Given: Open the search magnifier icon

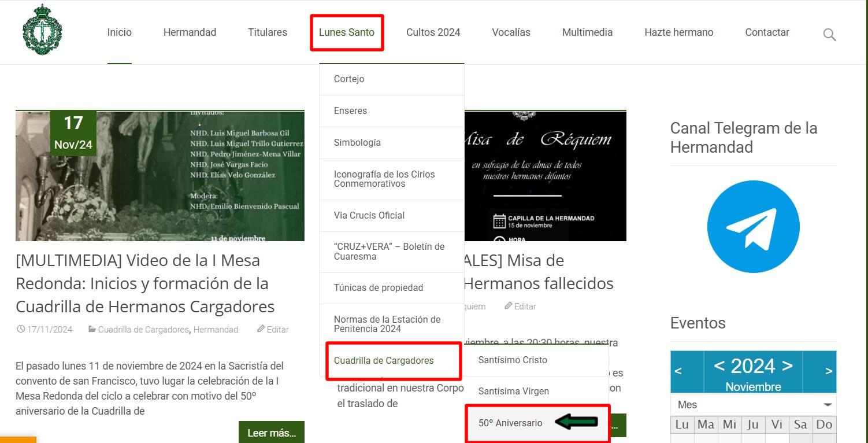Looking at the screenshot, I should click(829, 35).
